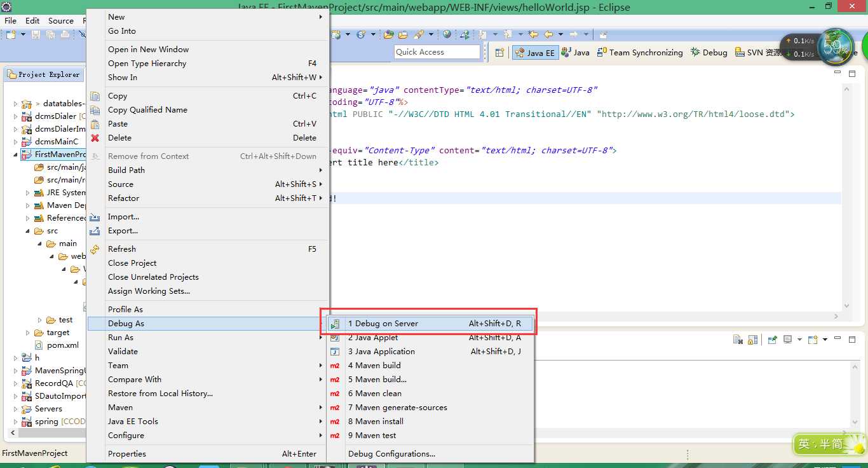Expand the Maven Dependencies node
Image resolution: width=868 pixels, height=468 pixels.
[28, 205]
